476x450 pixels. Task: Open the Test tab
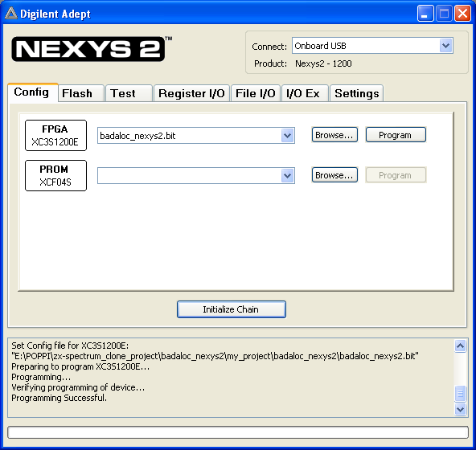coord(129,93)
